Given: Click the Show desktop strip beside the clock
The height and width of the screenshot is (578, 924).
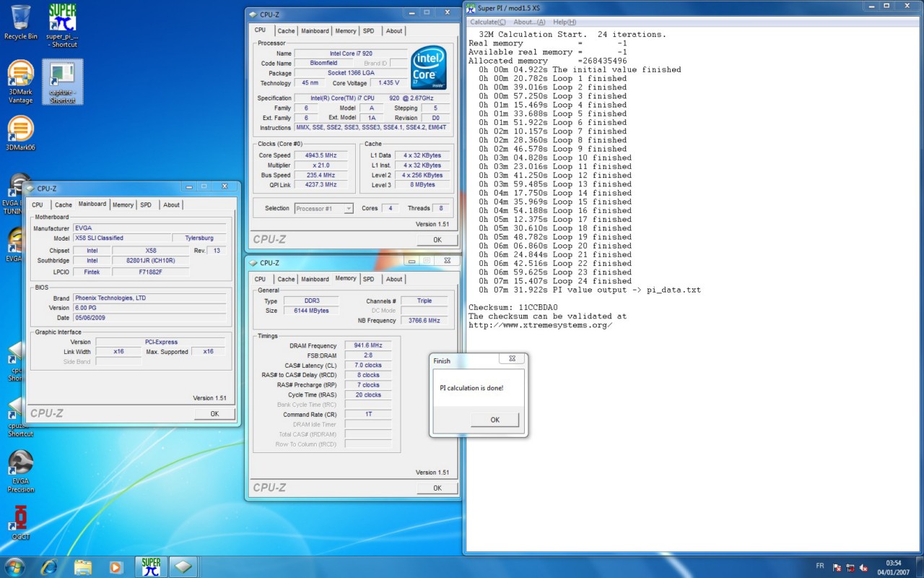Looking at the screenshot, I should [920, 567].
